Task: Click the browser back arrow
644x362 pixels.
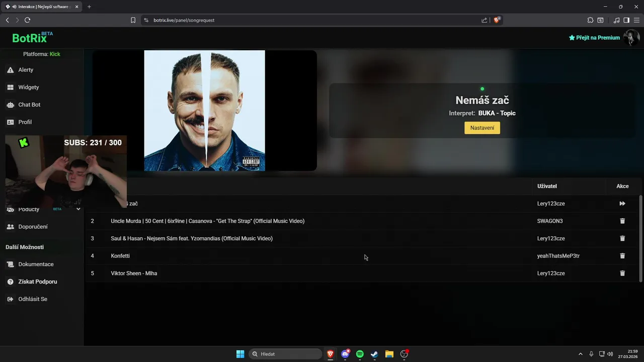Action: (x=7, y=20)
